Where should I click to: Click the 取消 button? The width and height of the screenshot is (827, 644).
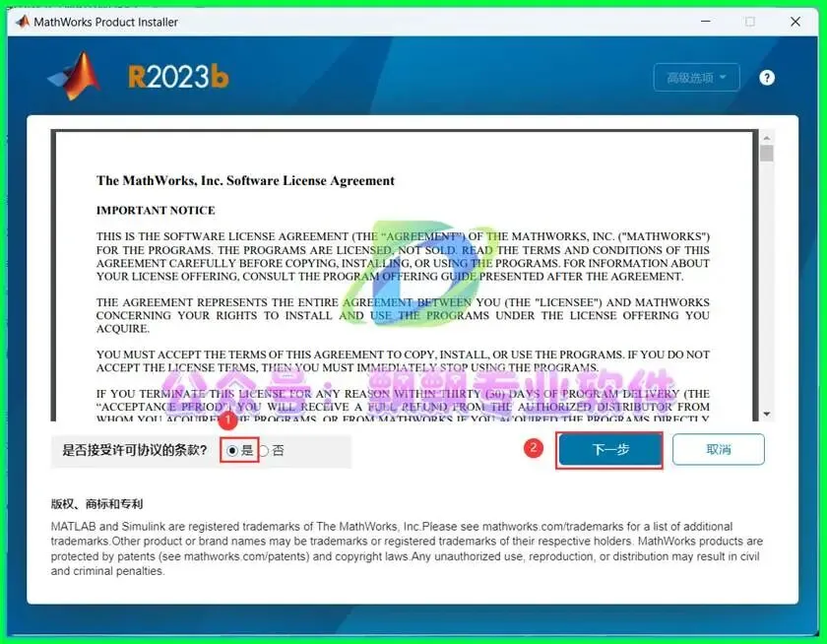pyautogui.click(x=719, y=449)
